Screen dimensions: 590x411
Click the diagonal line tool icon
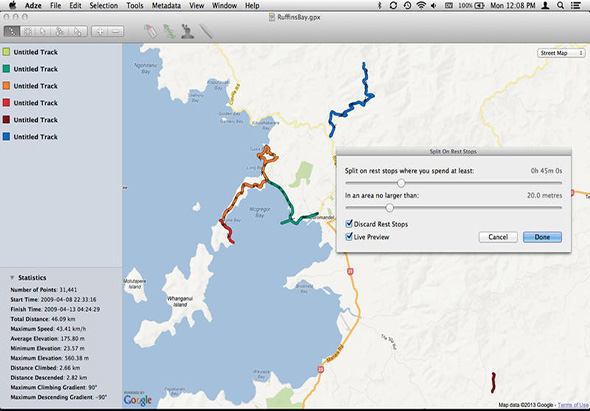(x=206, y=31)
